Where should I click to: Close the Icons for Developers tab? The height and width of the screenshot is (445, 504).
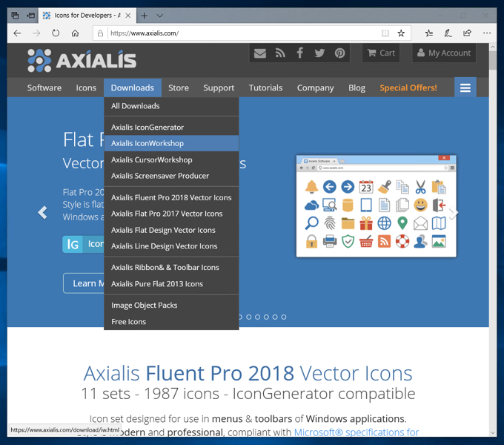coord(128,16)
